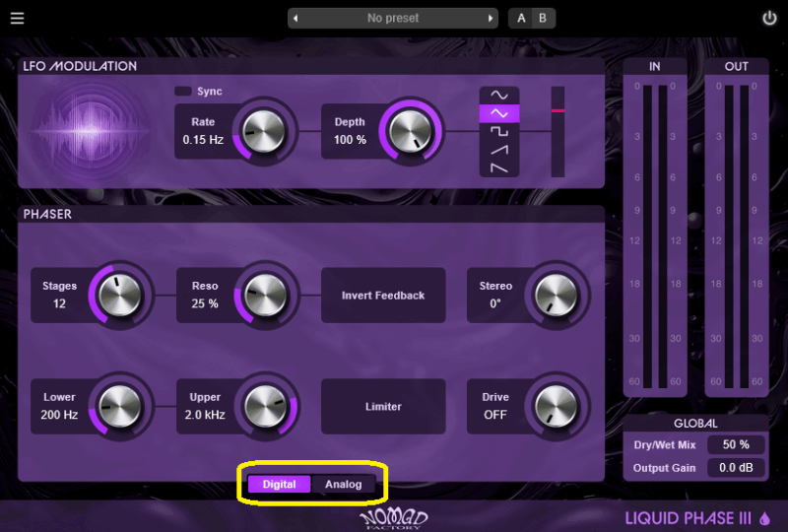The width and height of the screenshot is (788, 532).
Task: Click the Rate value 0.15 Hz
Action: coord(203,140)
